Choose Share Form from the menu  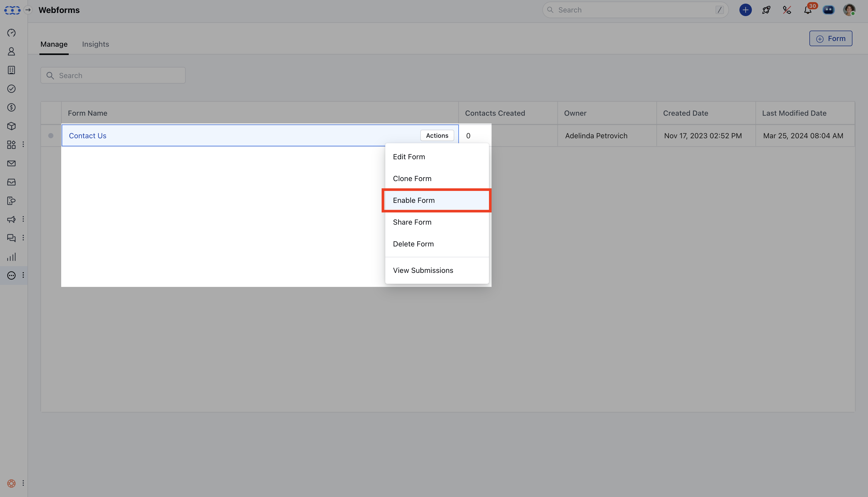pos(437,222)
